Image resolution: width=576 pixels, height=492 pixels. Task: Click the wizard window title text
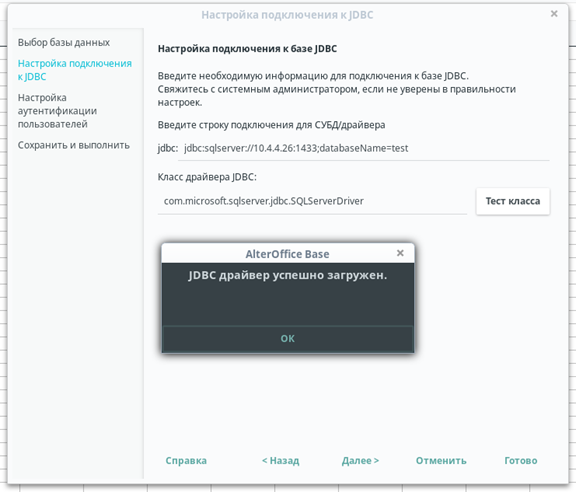(x=287, y=15)
